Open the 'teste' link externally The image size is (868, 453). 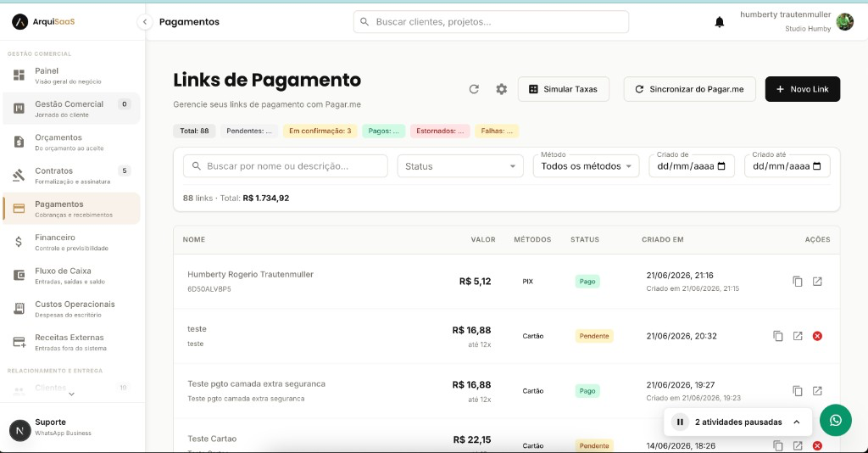[798, 336]
